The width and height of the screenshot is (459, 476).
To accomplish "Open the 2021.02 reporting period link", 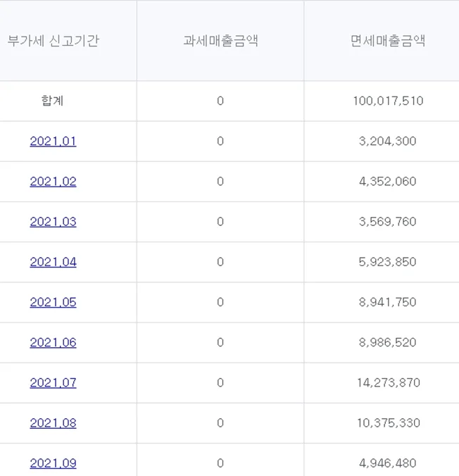I will point(53,182).
